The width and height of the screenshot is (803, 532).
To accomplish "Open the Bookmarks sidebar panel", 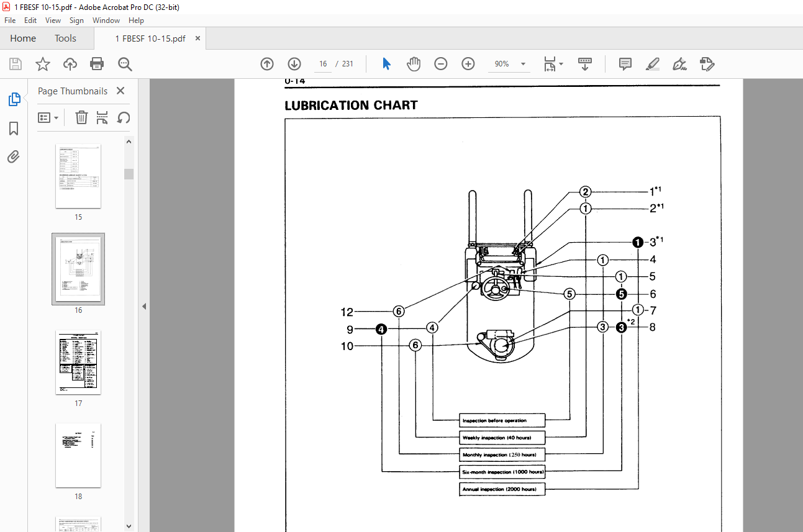I will tap(14, 128).
